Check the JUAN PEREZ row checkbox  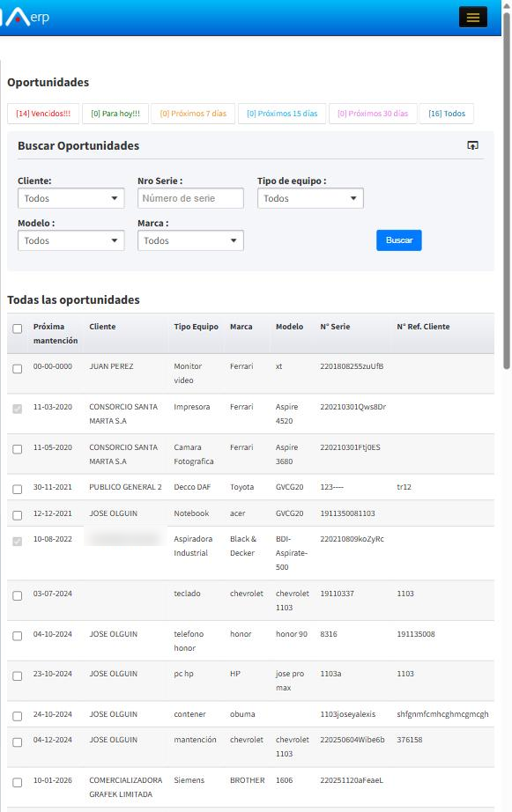(x=17, y=369)
